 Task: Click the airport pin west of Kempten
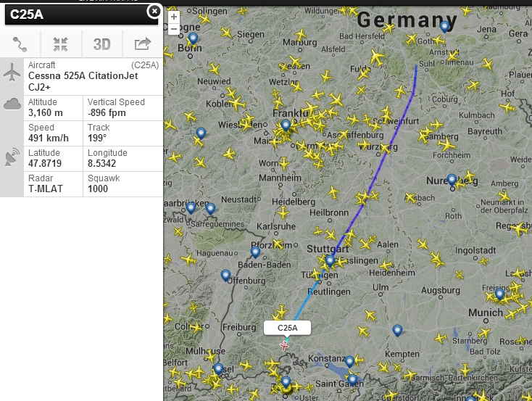tap(397, 331)
